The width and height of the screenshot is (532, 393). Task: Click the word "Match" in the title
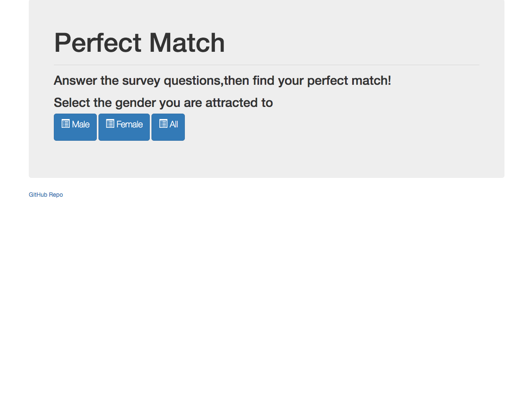pyautogui.click(x=187, y=43)
